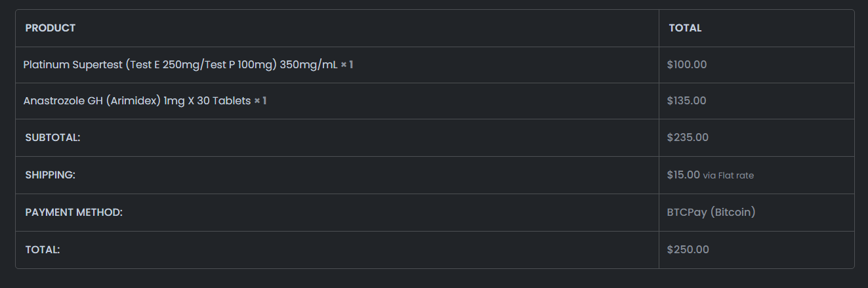868x288 pixels.
Task: Select the BTCPay (Bitcoin) payment text
Action: pyautogui.click(x=711, y=213)
